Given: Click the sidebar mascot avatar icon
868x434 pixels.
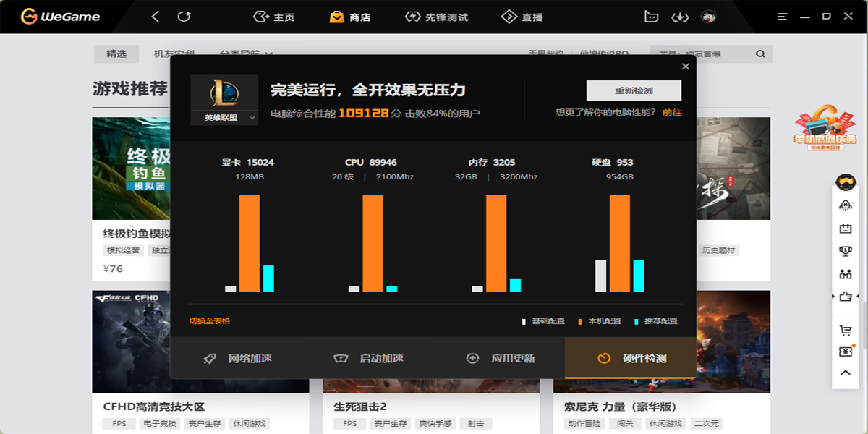Looking at the screenshot, I should point(845,182).
